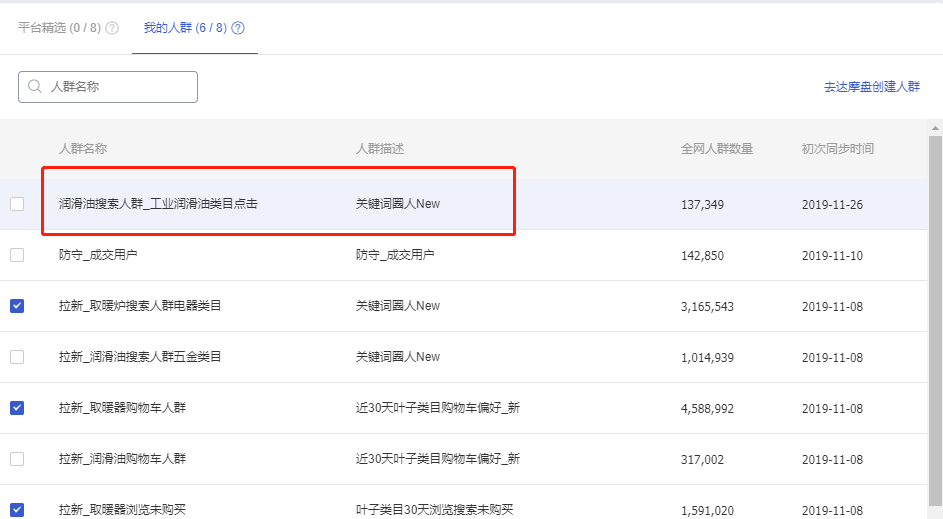Click 近30天叶子类目购物车偏好_新 in 润滑油购物车人群 row
Viewport: 943px width, 519px height.
pyautogui.click(x=438, y=459)
